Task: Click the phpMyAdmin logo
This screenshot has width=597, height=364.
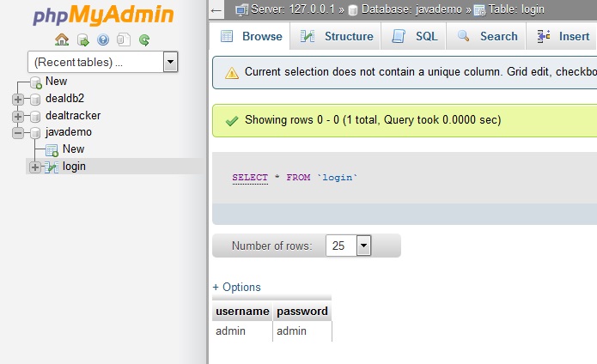Action: tap(103, 15)
